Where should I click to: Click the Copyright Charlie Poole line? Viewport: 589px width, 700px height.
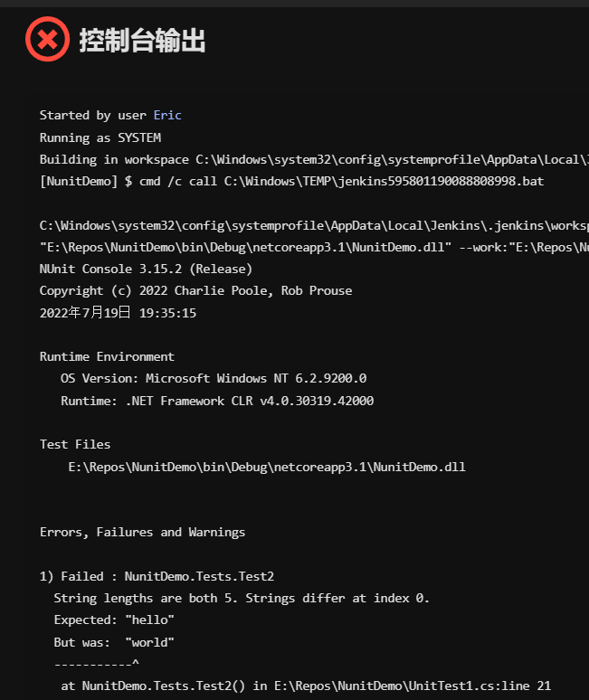195,290
